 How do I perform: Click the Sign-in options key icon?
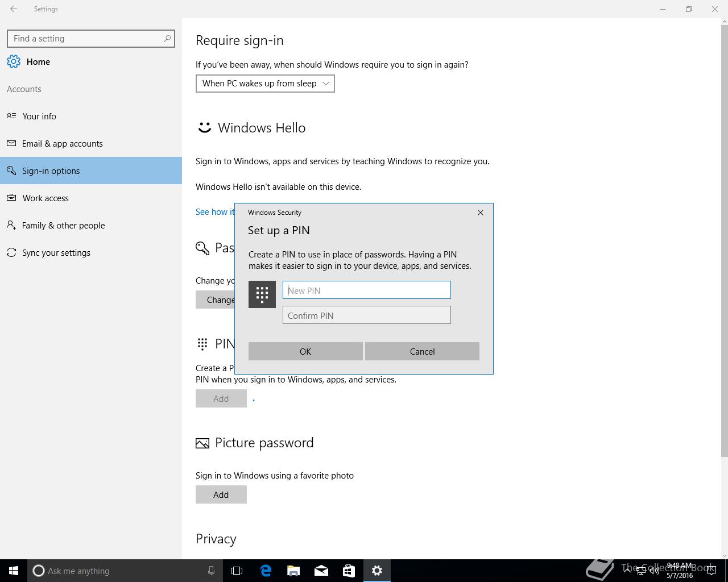pyautogui.click(x=11, y=171)
